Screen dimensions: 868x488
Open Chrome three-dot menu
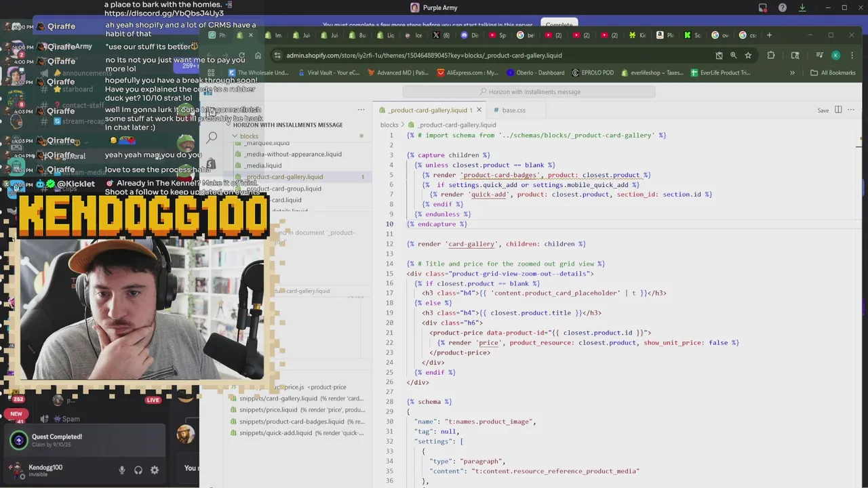[x=852, y=56]
